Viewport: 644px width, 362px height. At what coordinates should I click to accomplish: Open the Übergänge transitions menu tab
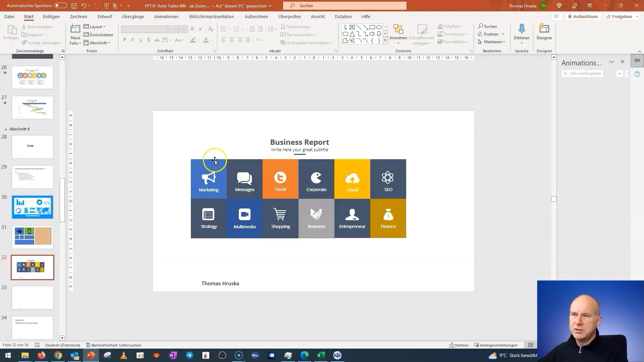point(133,16)
